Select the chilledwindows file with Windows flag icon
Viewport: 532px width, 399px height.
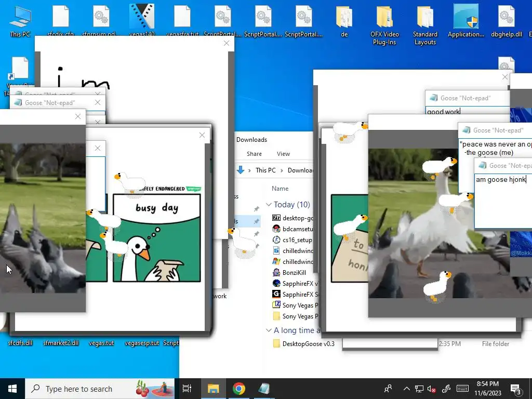point(293,262)
